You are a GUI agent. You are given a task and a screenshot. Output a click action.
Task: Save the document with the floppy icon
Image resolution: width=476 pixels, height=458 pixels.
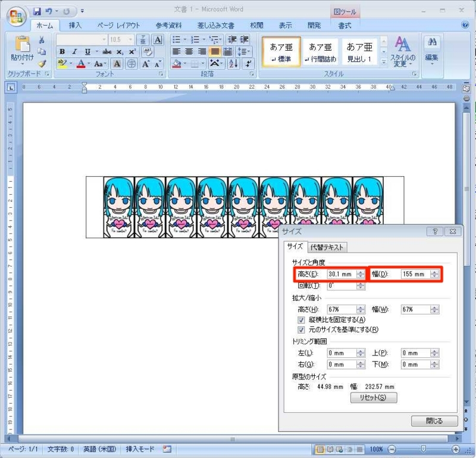coord(37,11)
